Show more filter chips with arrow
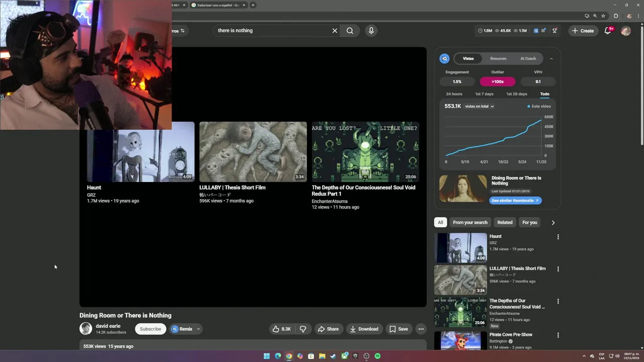The width and height of the screenshot is (644, 362). [553, 223]
